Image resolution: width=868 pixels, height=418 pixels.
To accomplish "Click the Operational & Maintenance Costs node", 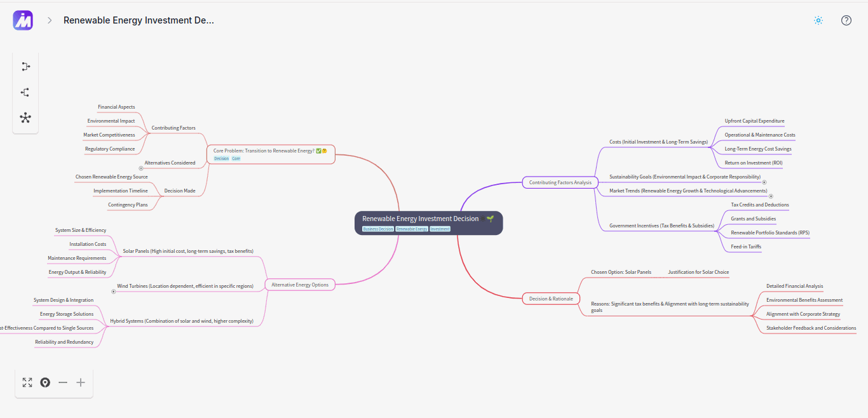I will [x=760, y=135].
